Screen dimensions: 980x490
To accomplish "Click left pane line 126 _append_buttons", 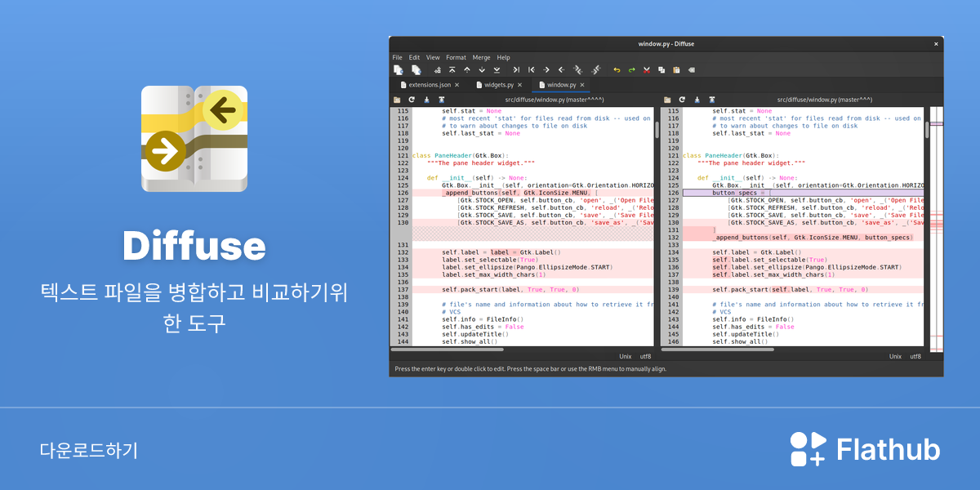I will pyautogui.click(x=519, y=193).
